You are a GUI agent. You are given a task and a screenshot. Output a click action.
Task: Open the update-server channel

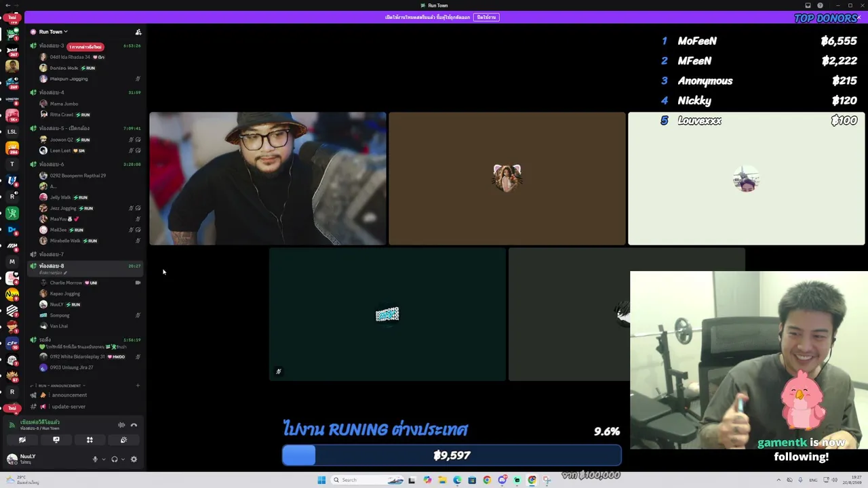coord(68,407)
